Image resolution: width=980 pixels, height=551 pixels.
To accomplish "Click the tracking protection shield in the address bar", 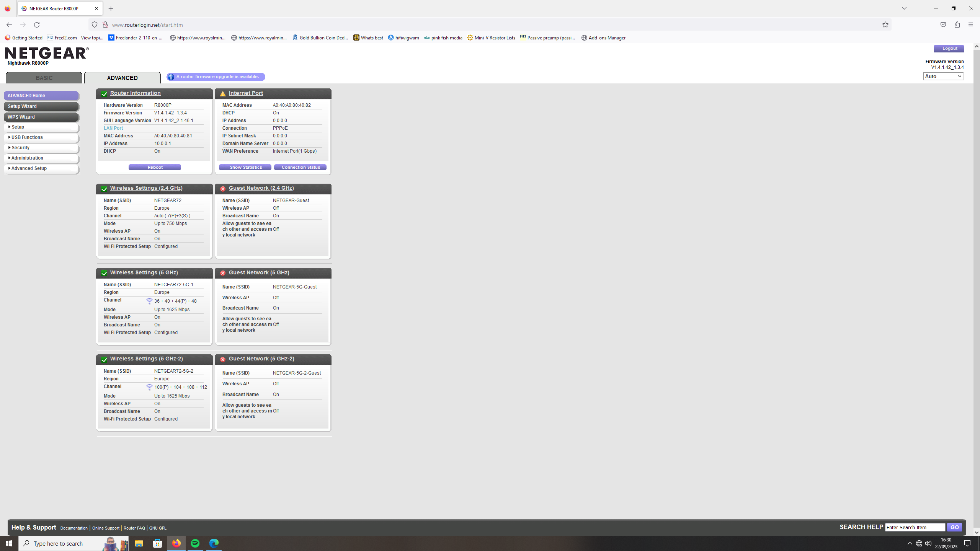I will 94,24.
